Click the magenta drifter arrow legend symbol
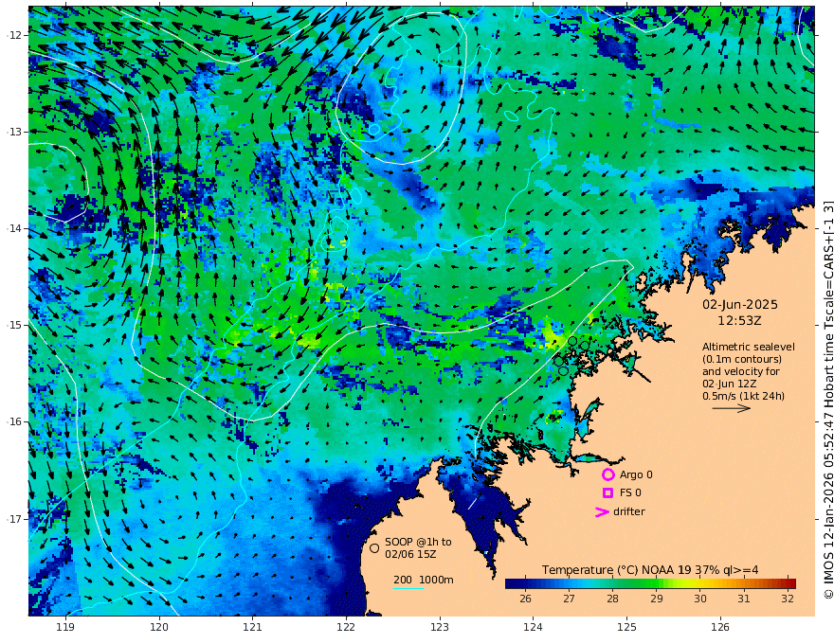 tap(602, 511)
